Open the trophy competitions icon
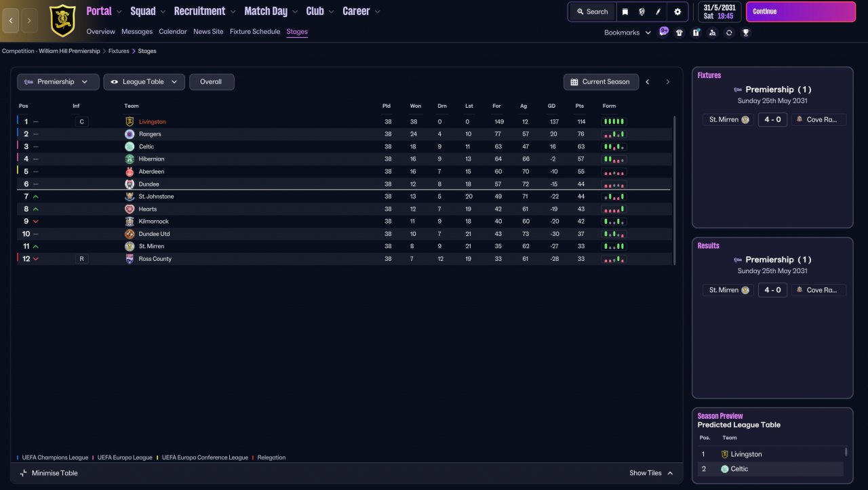This screenshot has width=868, height=490. coord(745,33)
